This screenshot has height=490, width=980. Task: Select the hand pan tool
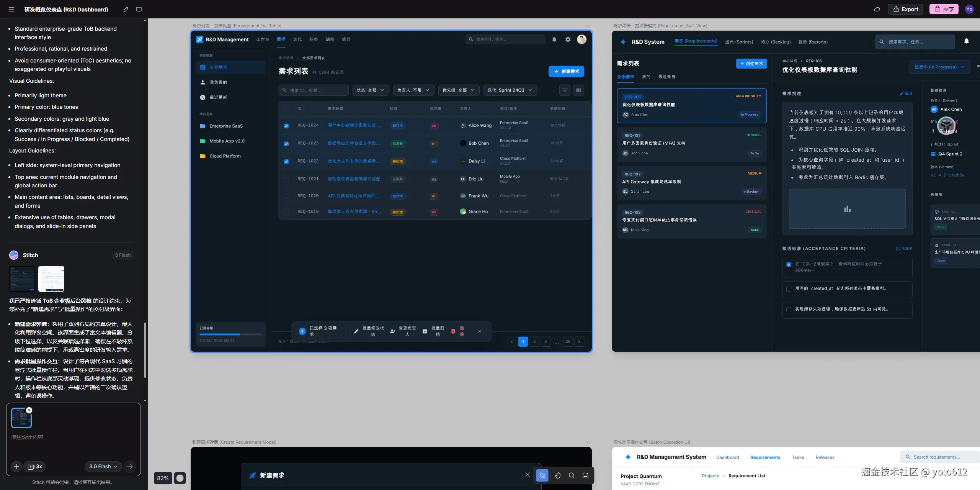point(557,475)
